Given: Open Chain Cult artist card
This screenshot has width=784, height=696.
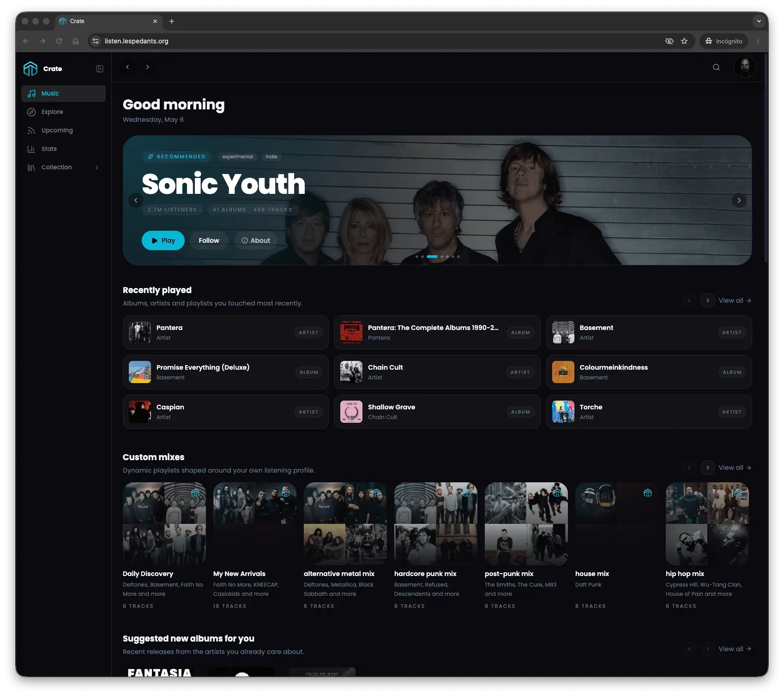Looking at the screenshot, I should 437,372.
